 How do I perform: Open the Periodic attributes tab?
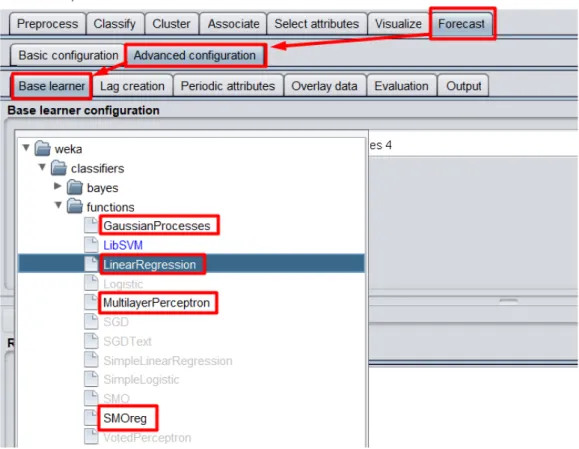pos(228,86)
